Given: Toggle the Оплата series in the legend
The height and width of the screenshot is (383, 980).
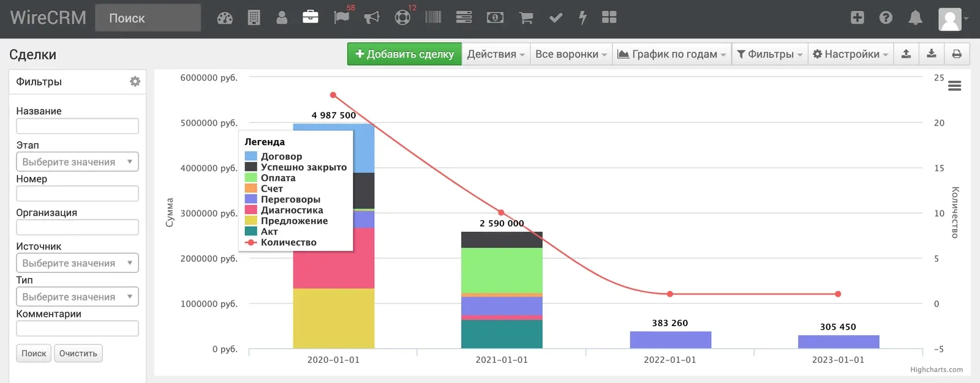Looking at the screenshot, I should coord(270,178).
